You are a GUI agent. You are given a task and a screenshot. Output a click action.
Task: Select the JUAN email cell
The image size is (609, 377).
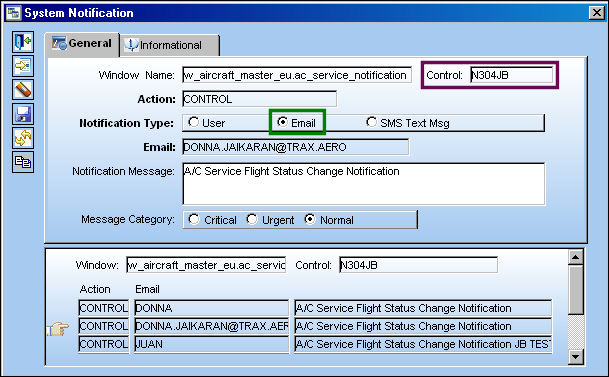pyautogui.click(x=212, y=344)
